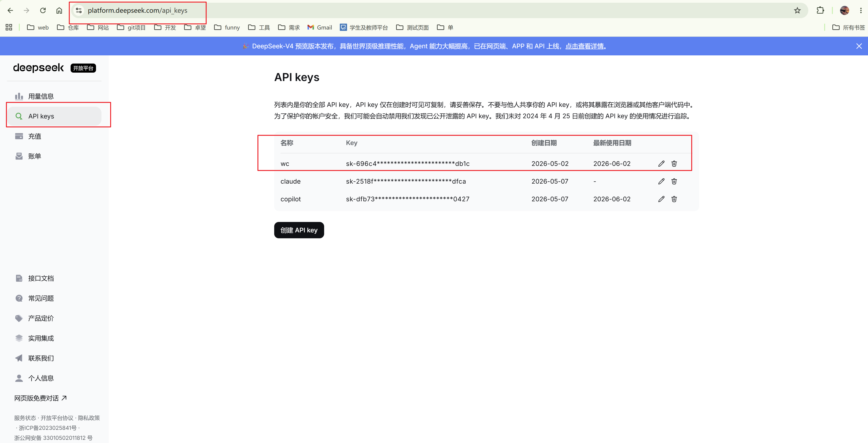Open site information icon in address bar
This screenshot has height=443, width=868.
coord(79,10)
